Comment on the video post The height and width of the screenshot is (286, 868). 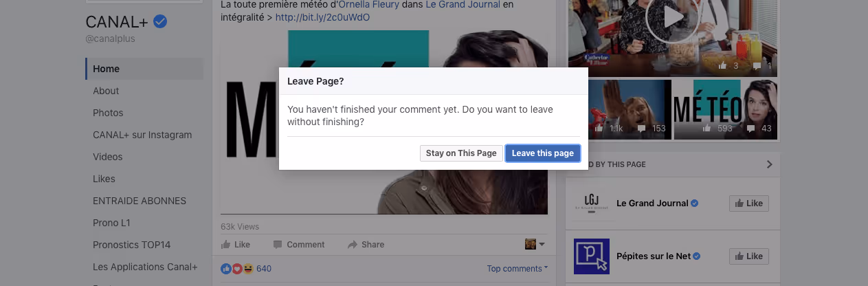[298, 245]
